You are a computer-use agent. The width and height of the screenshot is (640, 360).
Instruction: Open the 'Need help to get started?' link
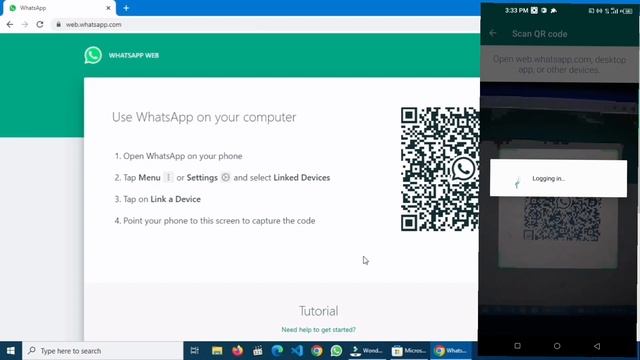tap(318, 329)
